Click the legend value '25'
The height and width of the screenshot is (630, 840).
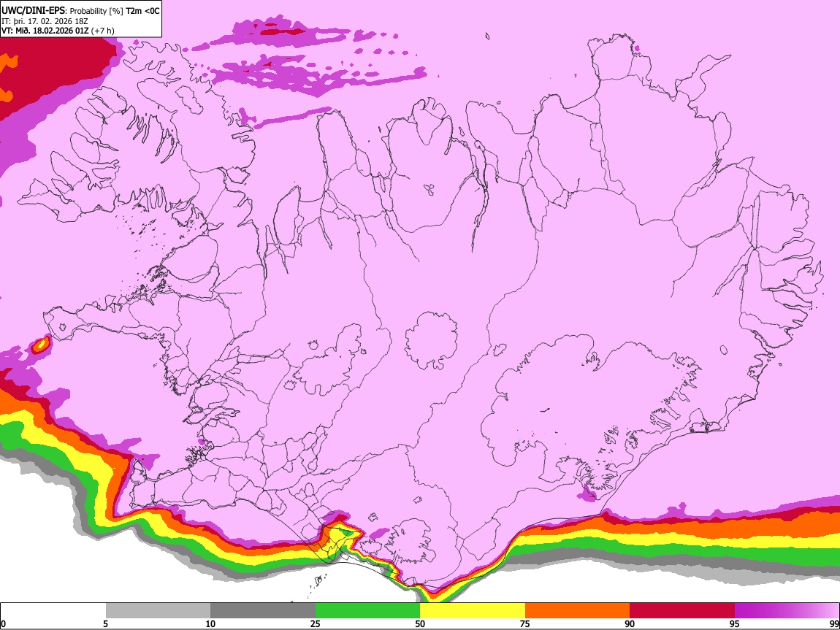316,623
